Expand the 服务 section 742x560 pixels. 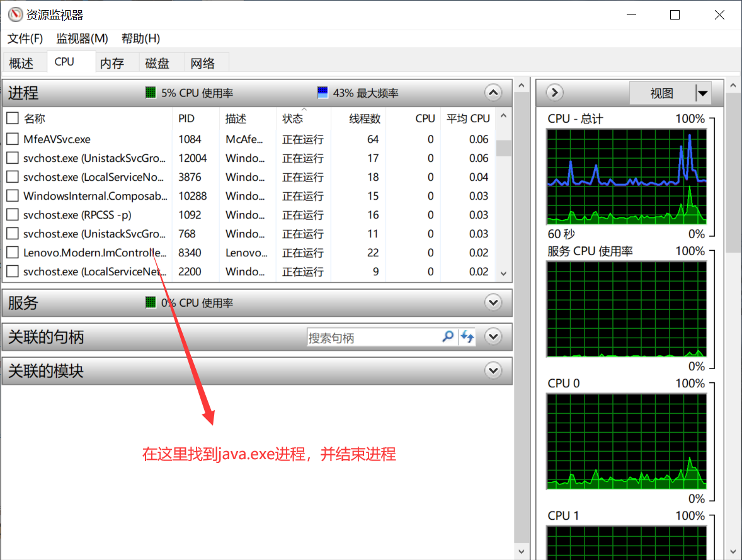pos(493,302)
